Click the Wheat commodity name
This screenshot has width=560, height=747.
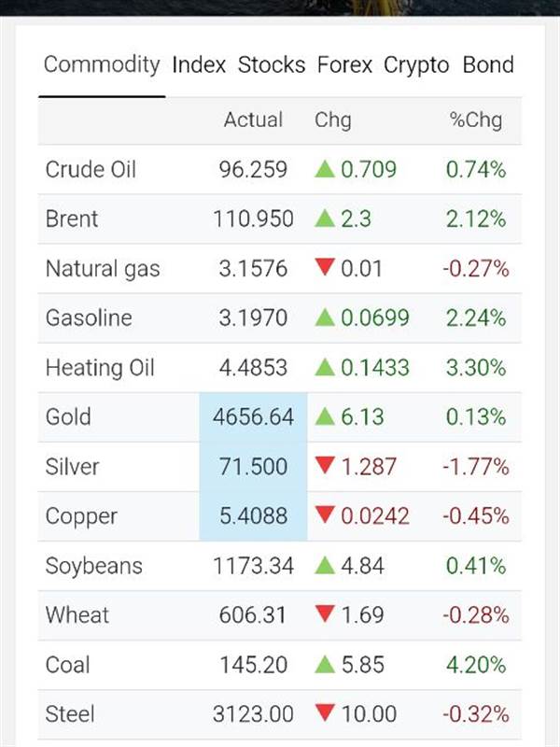click(x=77, y=615)
